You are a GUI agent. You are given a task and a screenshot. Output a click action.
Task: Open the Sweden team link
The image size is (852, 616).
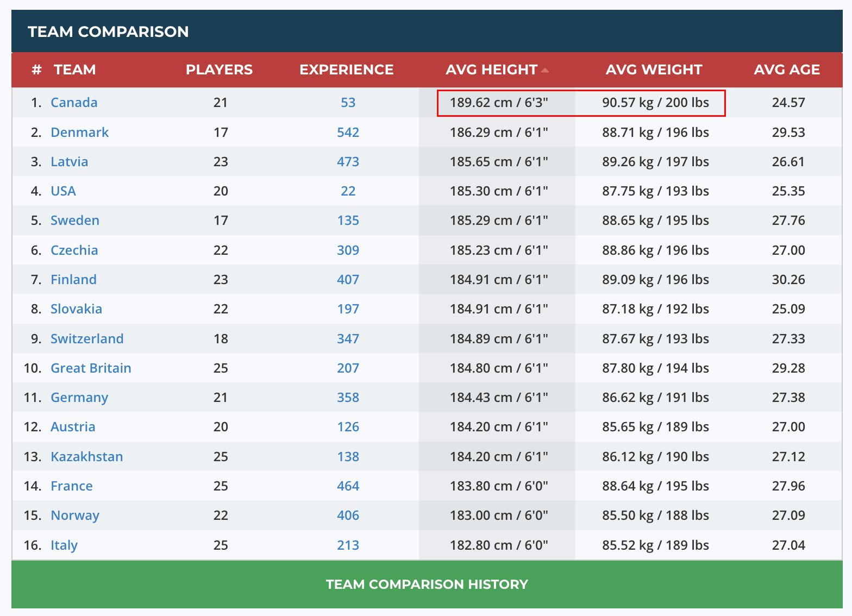click(x=75, y=221)
